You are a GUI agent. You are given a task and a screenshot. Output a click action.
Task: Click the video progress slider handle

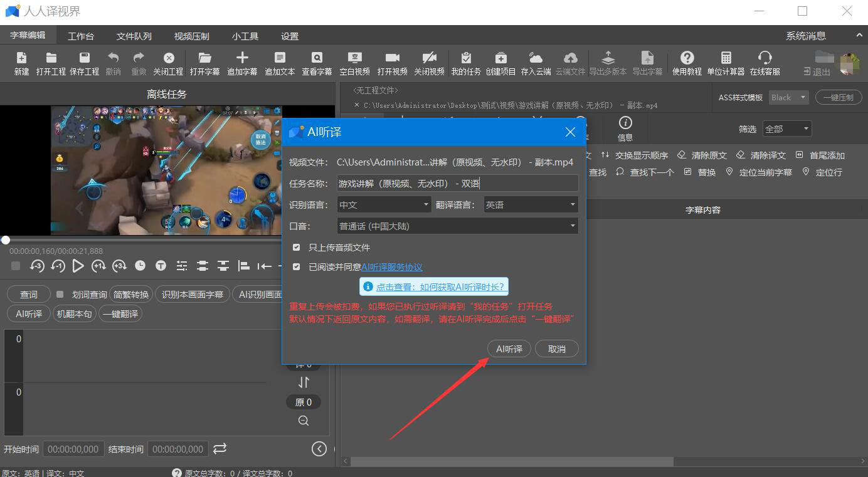pos(6,240)
